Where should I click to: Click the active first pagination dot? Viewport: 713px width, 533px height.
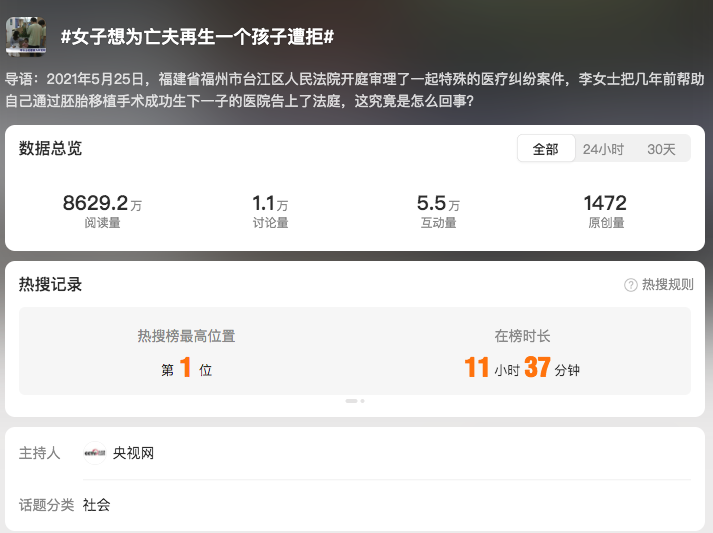[x=351, y=400]
